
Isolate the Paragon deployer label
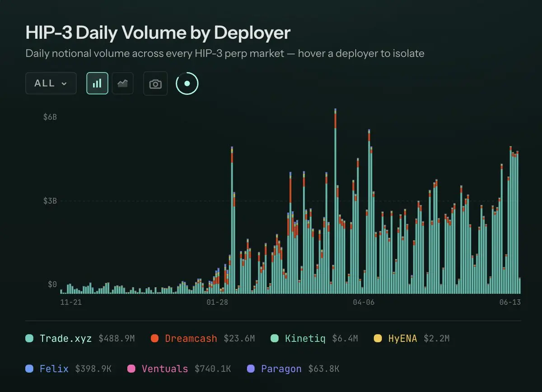pyautogui.click(x=281, y=369)
